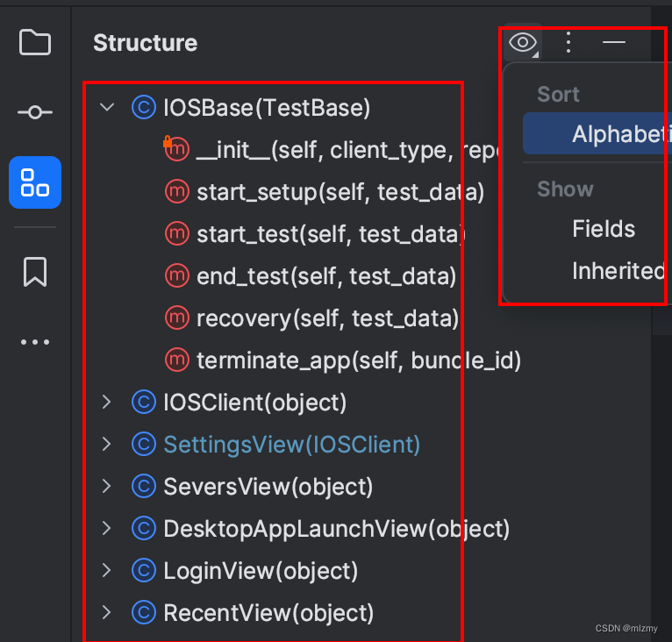Click the SettingsView class icon
The height and width of the screenshot is (642, 672).
[x=144, y=444]
